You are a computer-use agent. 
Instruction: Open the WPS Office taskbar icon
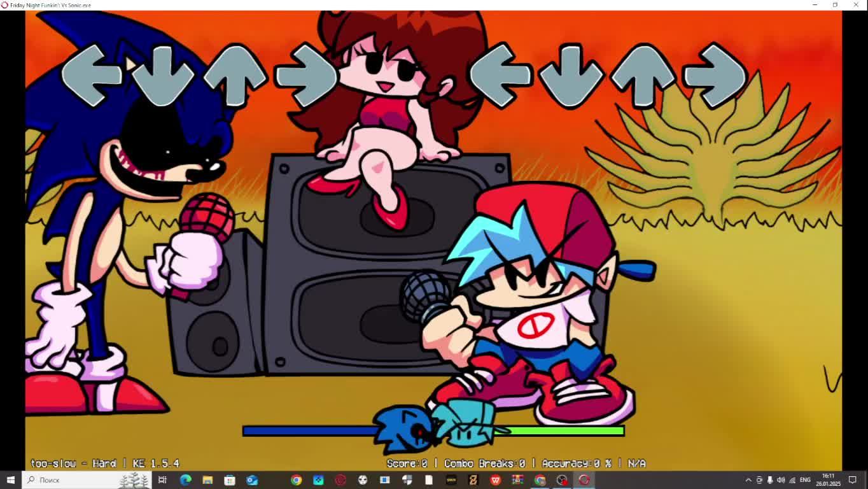495,480
